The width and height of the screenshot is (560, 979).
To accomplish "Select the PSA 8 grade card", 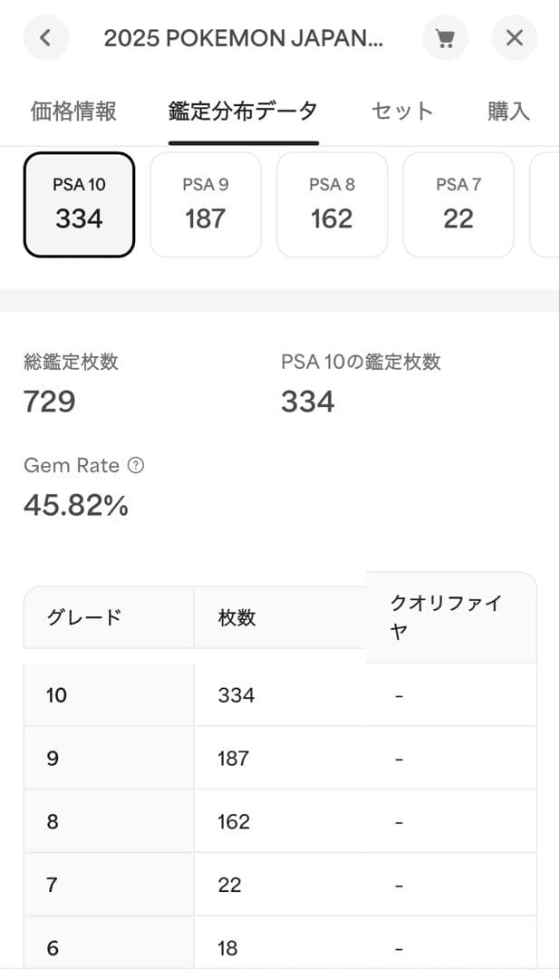I will click(x=332, y=203).
